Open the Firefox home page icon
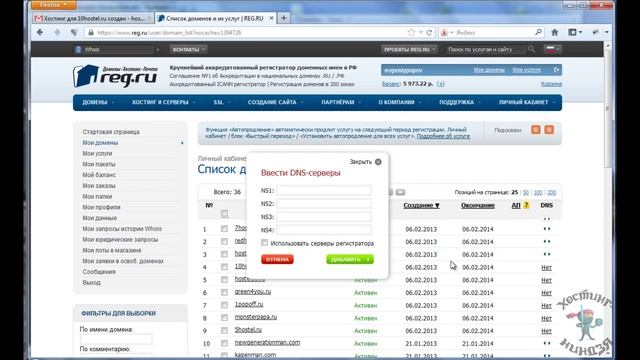The image size is (640, 360). 554,32
